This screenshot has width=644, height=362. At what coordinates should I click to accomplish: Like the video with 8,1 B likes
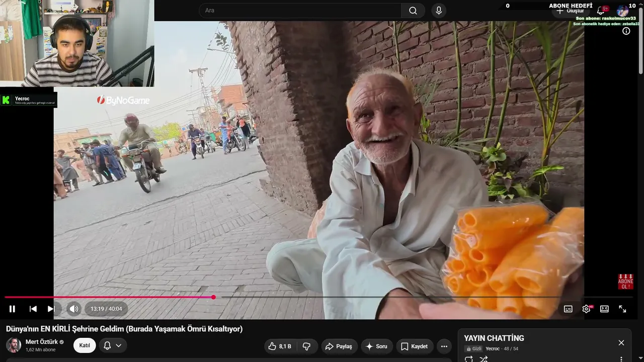pyautogui.click(x=280, y=346)
